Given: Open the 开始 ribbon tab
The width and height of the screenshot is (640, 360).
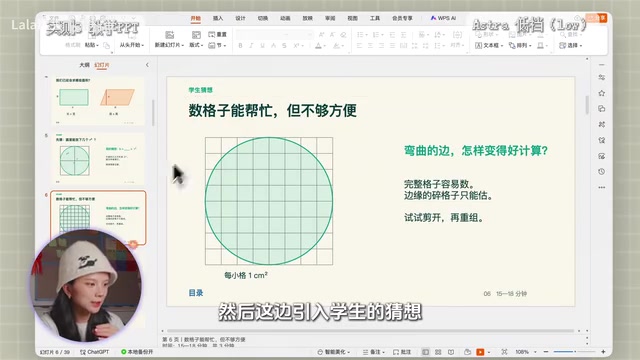Looking at the screenshot, I should tap(196, 18).
